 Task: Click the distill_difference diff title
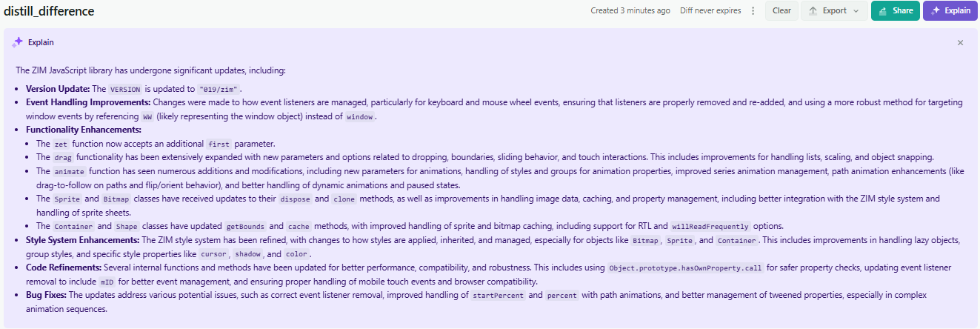[x=49, y=12]
